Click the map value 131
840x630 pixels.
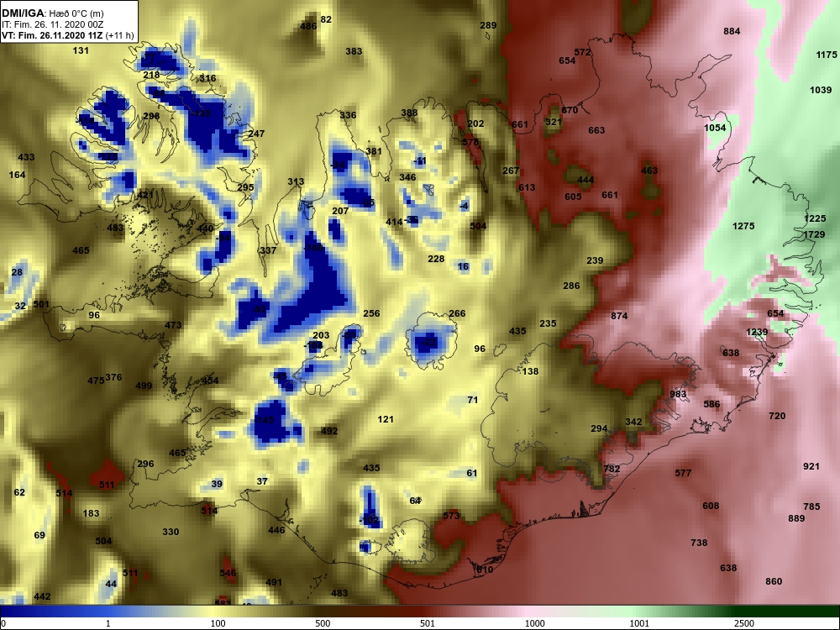pyautogui.click(x=81, y=50)
